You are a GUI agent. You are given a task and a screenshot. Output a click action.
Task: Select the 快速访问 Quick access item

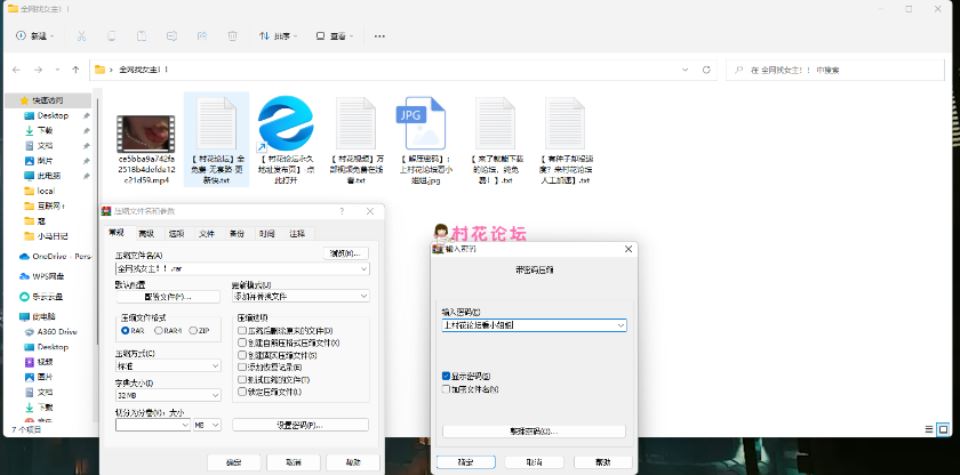click(x=48, y=100)
